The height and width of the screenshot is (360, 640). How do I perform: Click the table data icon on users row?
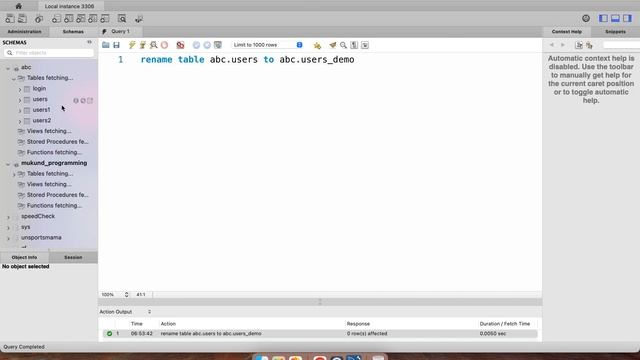pyautogui.click(x=90, y=100)
